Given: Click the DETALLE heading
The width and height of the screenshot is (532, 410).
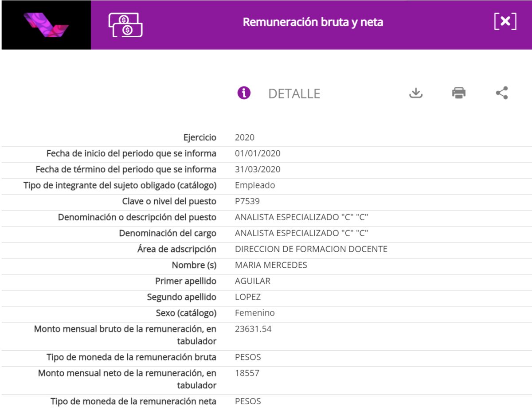Looking at the screenshot, I should click(294, 94).
